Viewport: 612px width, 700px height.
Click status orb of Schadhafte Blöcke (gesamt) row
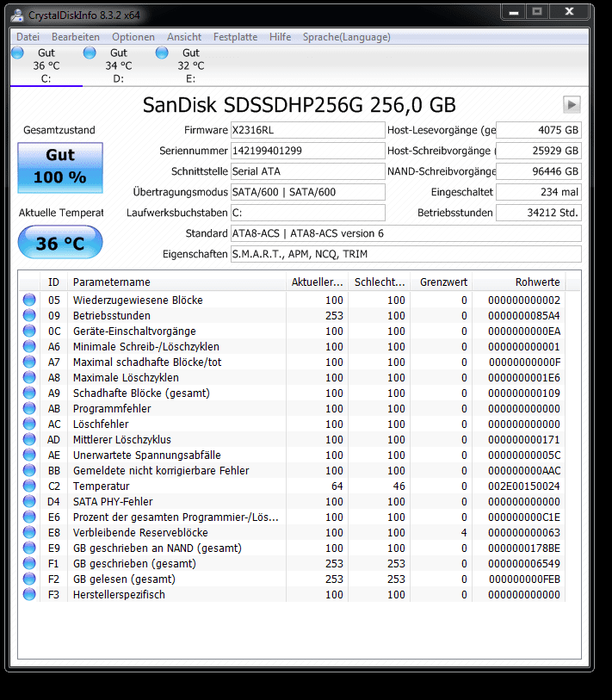click(x=29, y=393)
